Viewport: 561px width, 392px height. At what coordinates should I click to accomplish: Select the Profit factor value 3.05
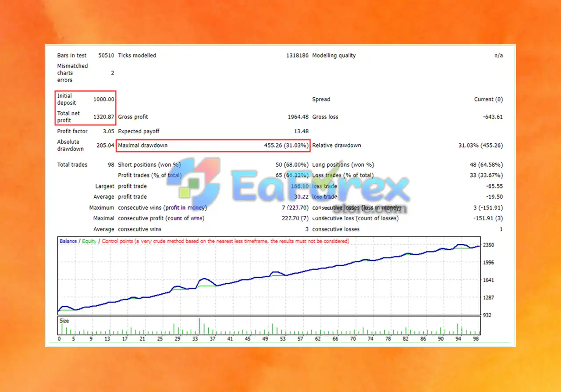pyautogui.click(x=108, y=132)
